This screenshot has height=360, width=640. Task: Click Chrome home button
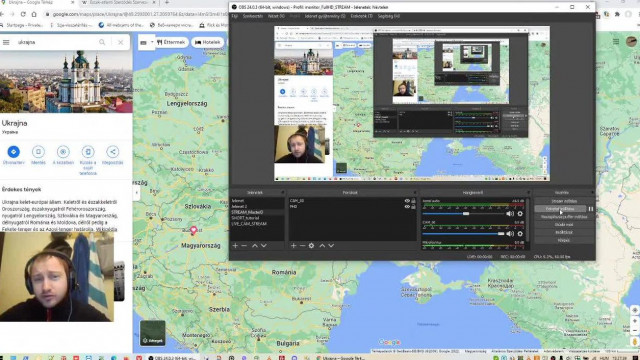pos(34,14)
